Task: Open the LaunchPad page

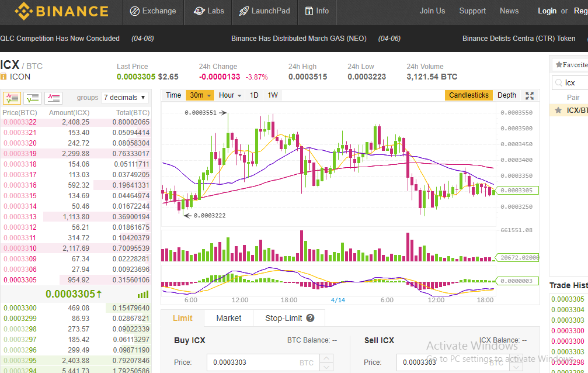Action: tap(265, 11)
